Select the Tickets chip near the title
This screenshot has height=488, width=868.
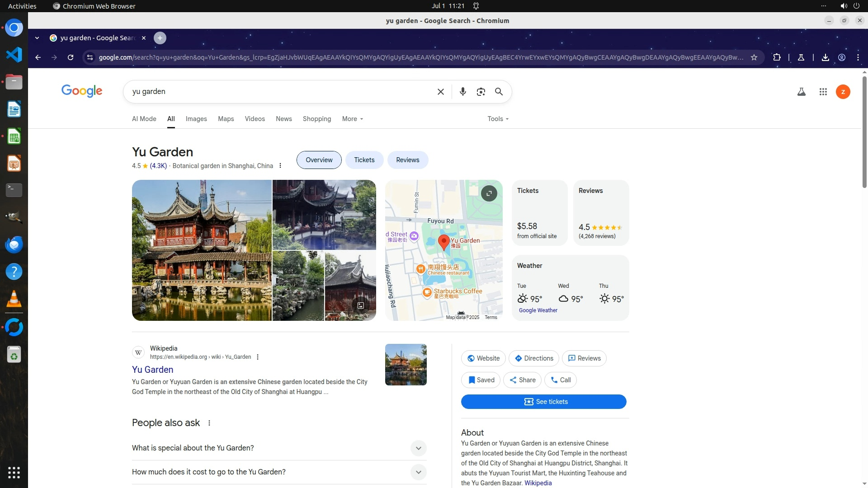tap(364, 160)
